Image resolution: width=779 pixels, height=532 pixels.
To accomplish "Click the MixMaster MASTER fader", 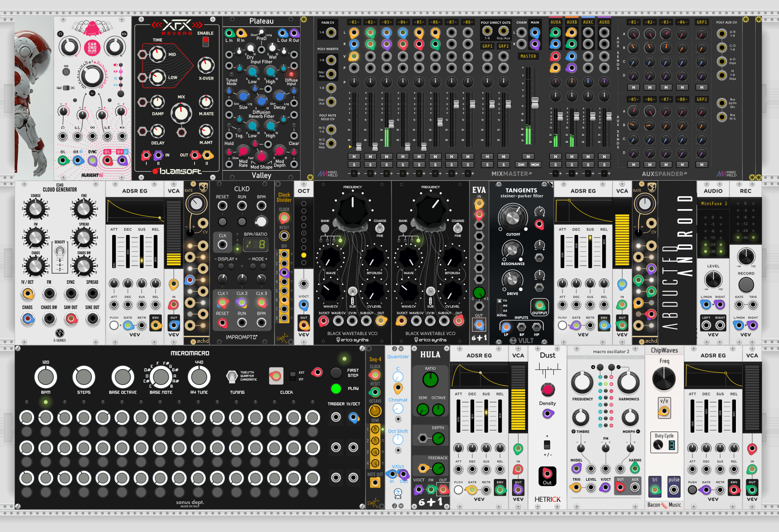I will pyautogui.click(x=535, y=103).
